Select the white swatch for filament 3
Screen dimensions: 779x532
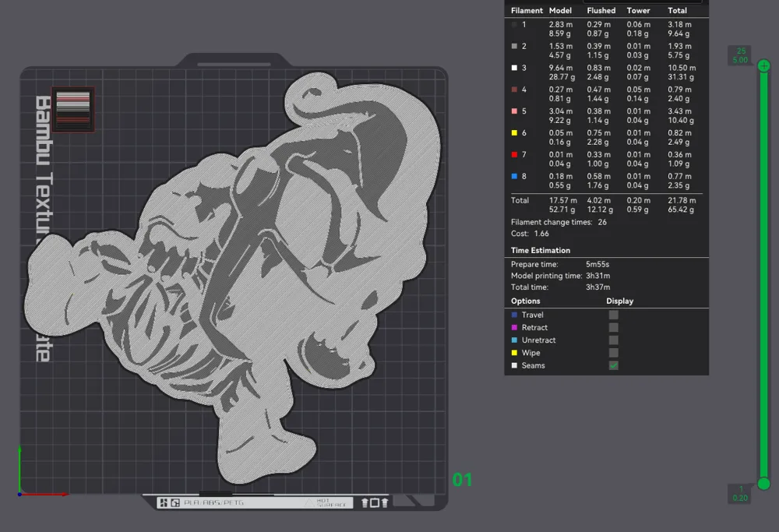tap(513, 67)
